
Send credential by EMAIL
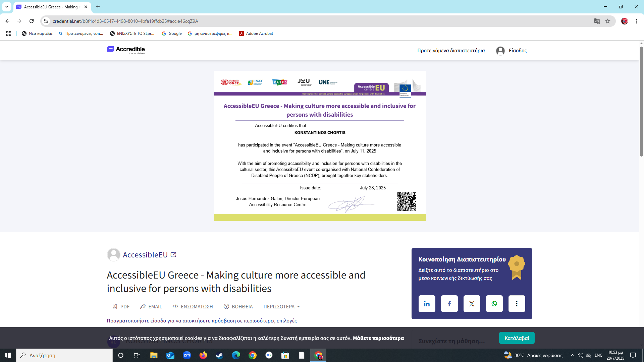click(x=151, y=306)
